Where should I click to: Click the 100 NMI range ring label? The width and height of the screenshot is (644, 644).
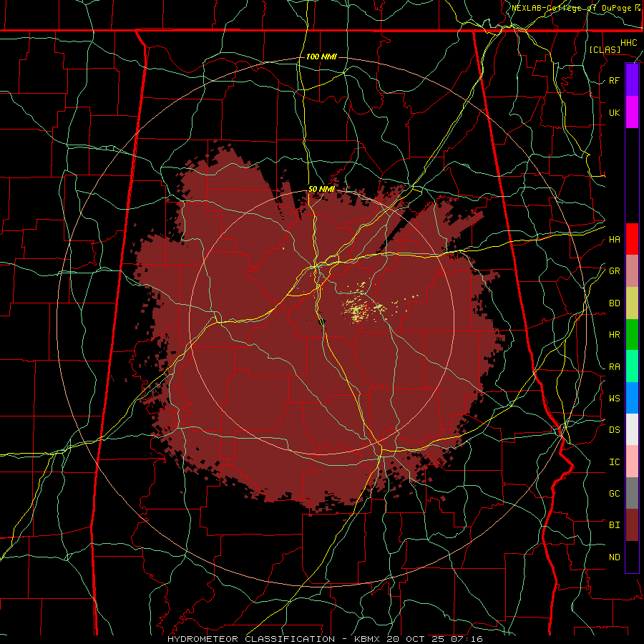click(321, 57)
